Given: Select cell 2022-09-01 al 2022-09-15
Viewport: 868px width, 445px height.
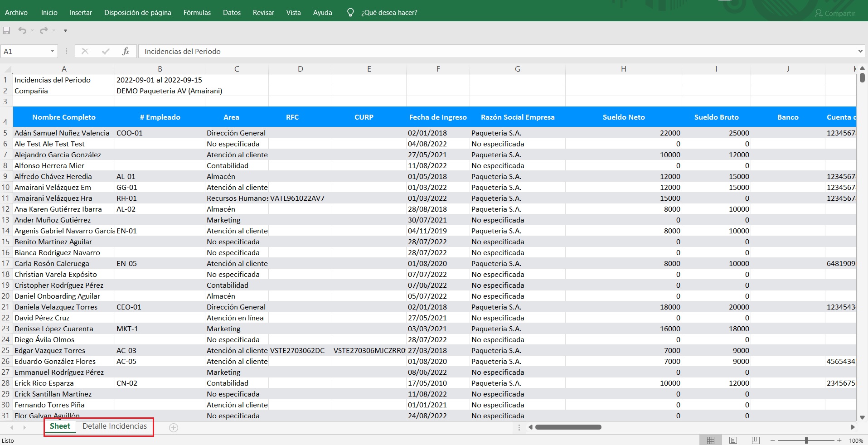Looking at the screenshot, I should (x=160, y=80).
